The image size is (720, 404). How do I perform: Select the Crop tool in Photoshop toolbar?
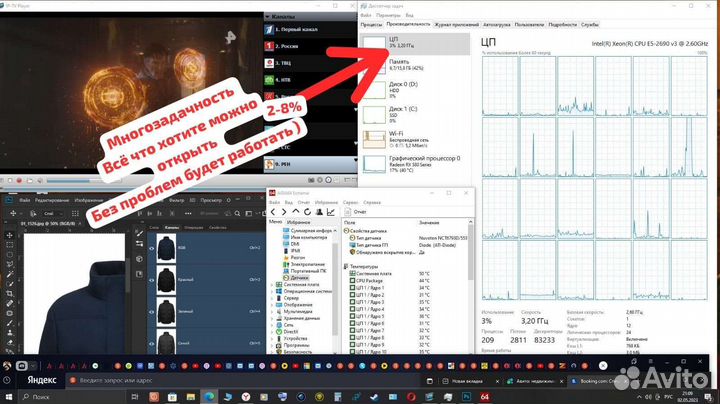click(10, 293)
